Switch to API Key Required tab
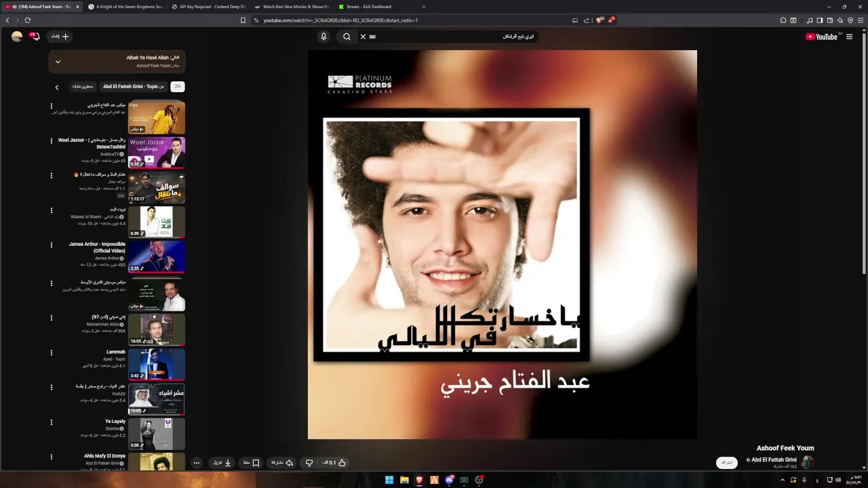This screenshot has height=488, width=868. click(208, 7)
